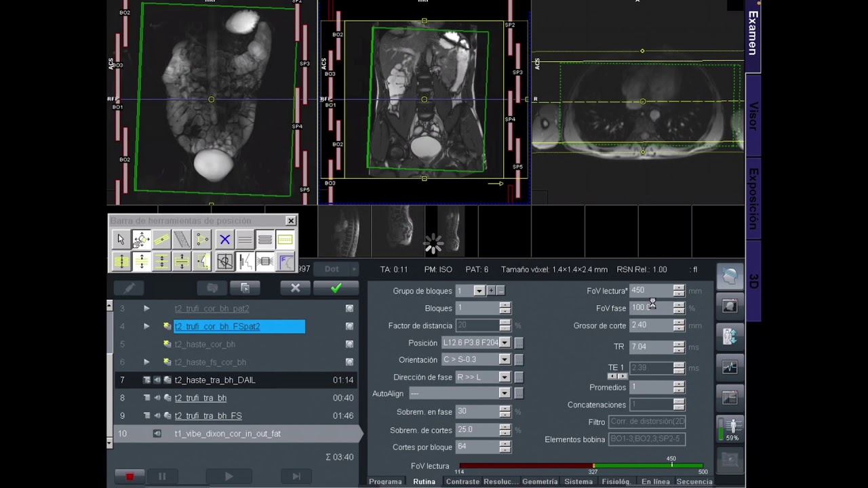Choose the yellow slice icon with center dot
Viewport: 868px width, 488px height.
[161, 239]
